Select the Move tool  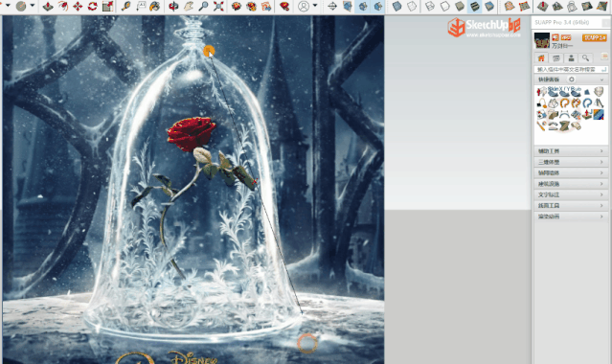[78, 7]
